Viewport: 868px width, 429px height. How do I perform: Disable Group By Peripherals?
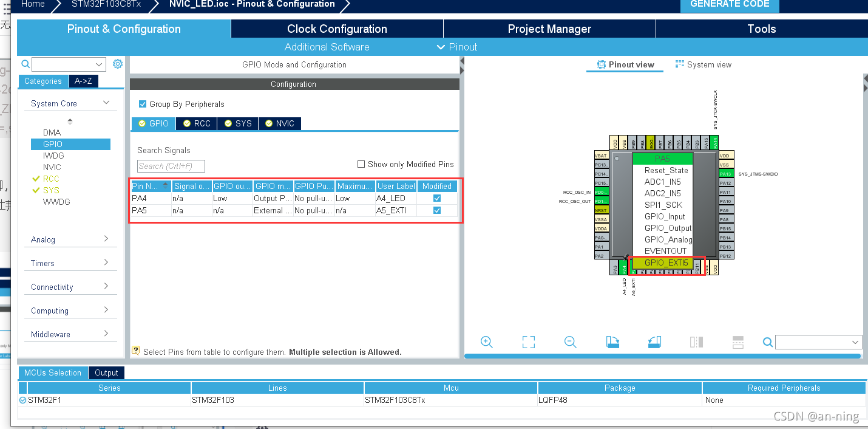point(143,104)
